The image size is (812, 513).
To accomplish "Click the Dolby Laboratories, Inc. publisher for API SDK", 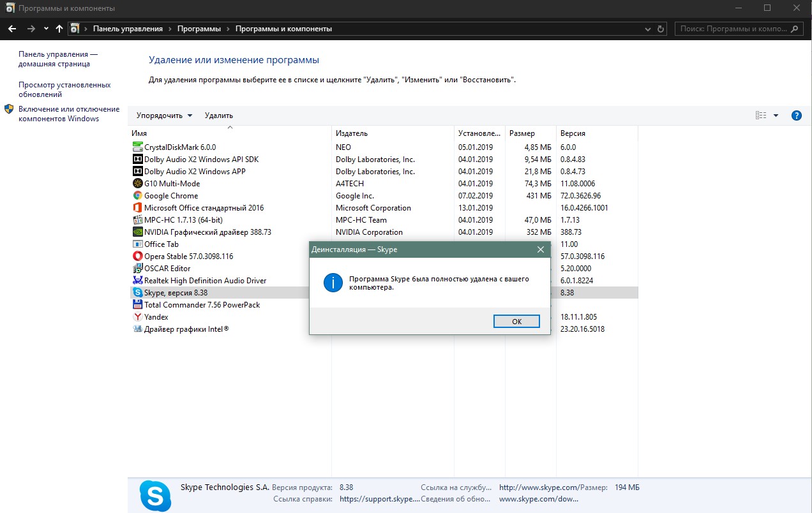I will [x=375, y=160].
